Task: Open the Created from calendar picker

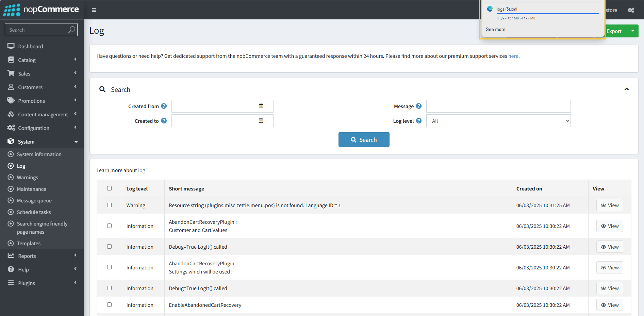Action: click(261, 106)
